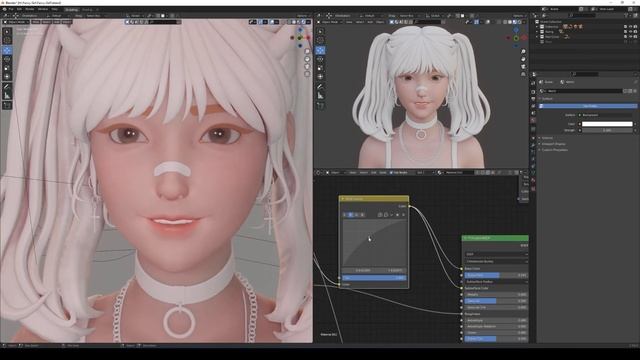This screenshot has height=360, width=640.
Task: Select the Cursor tool in left viewport
Action: pos(7,40)
